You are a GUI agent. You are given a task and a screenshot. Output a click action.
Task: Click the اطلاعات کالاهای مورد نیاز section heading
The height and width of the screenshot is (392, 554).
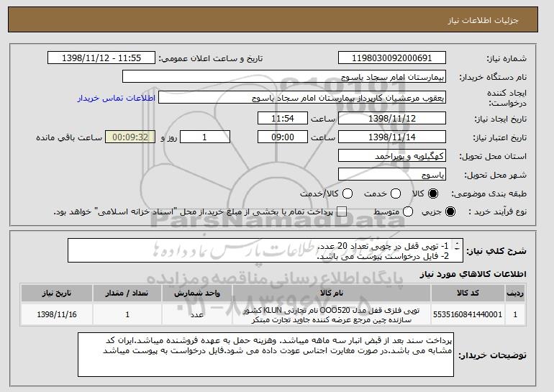[473, 274]
